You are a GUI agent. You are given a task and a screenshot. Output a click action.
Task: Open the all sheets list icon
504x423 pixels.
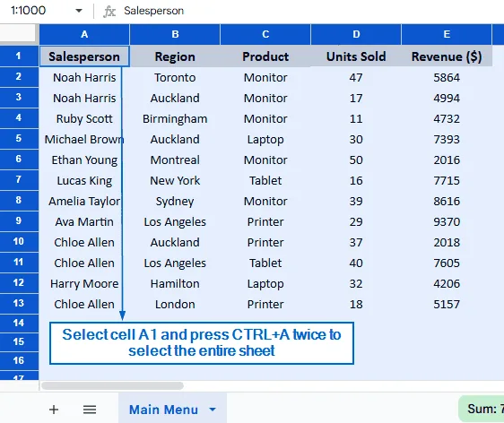(90, 410)
